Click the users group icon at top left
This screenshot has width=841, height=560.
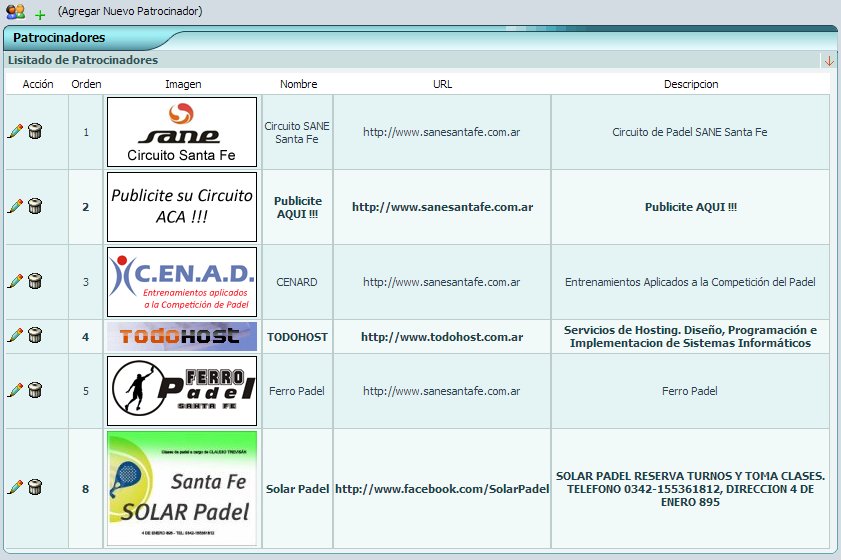coord(15,12)
